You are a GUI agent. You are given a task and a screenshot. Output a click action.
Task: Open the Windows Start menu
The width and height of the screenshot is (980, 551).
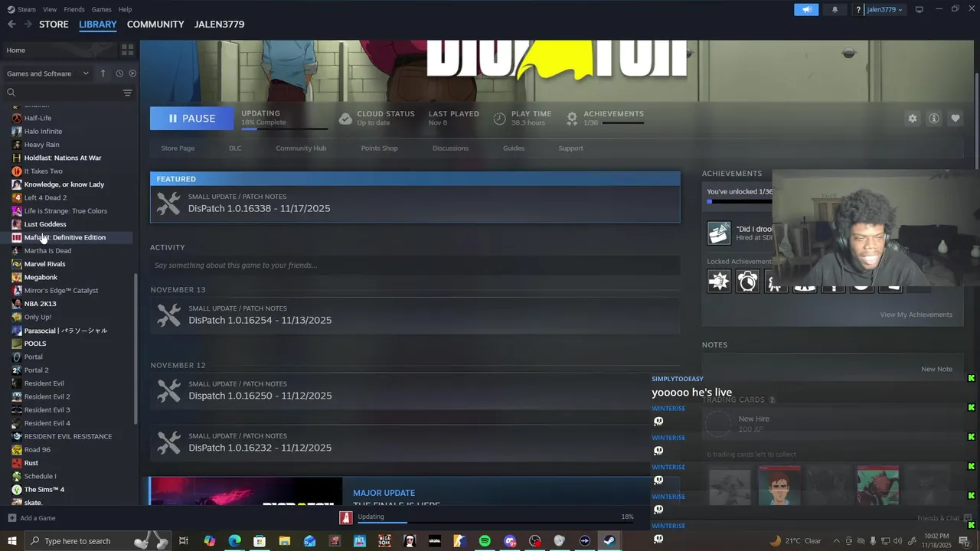12,541
